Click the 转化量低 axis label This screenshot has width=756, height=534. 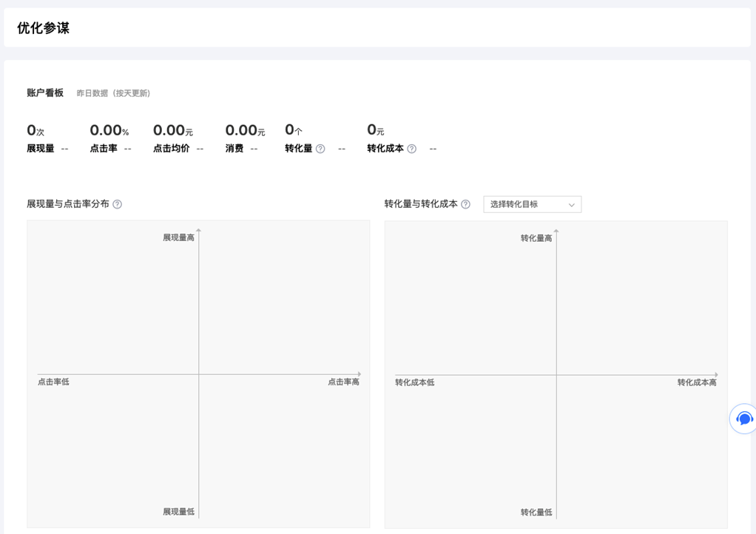[536, 513]
